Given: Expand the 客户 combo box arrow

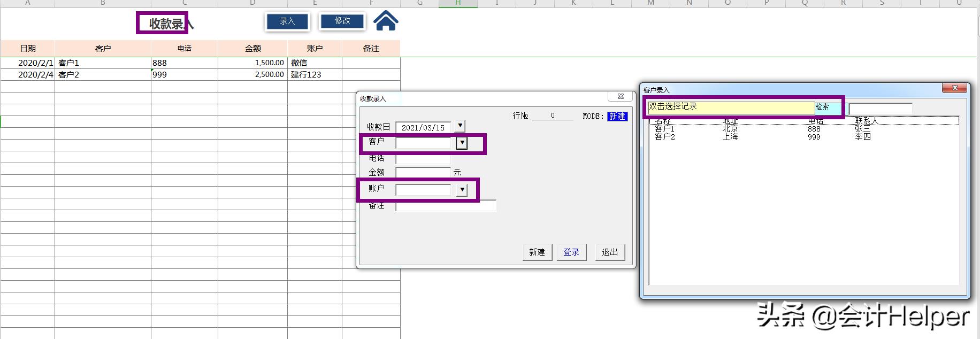Looking at the screenshot, I should coord(462,143).
